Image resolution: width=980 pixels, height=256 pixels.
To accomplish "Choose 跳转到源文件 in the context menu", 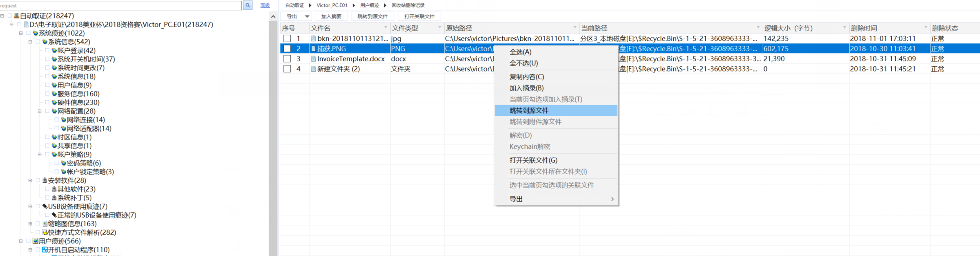I will (x=529, y=110).
